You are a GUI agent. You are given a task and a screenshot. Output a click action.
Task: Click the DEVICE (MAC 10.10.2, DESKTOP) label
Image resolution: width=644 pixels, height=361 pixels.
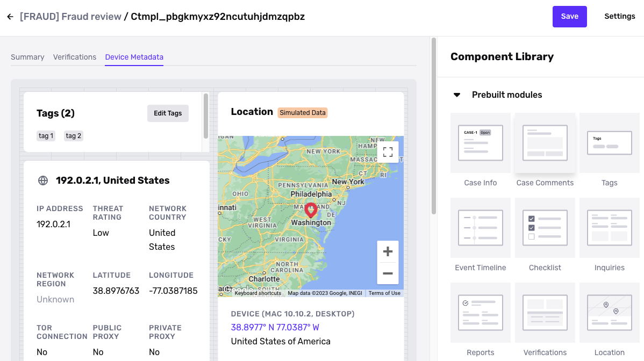click(292, 314)
